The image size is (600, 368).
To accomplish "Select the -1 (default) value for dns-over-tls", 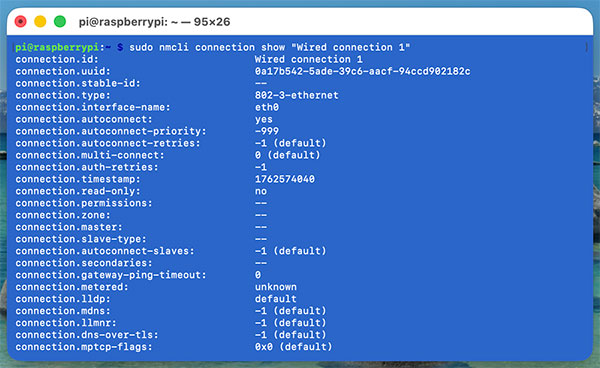I will coord(290,335).
